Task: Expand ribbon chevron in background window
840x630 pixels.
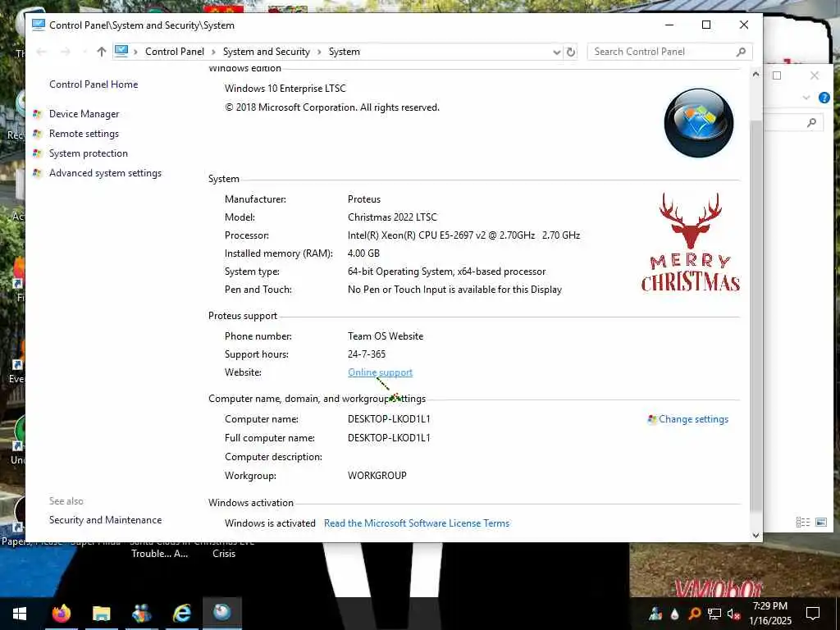Action: 806,98
